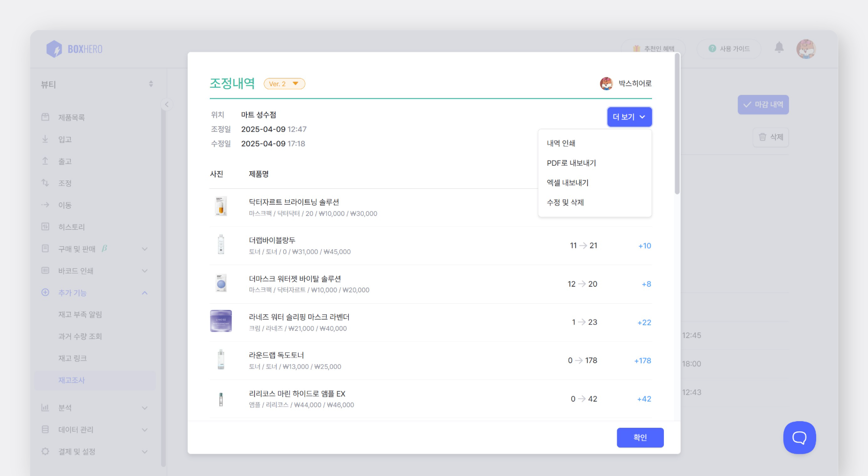Click the 더마스크 워터젯 바이탈 솔루션 thumbnail

click(221, 284)
